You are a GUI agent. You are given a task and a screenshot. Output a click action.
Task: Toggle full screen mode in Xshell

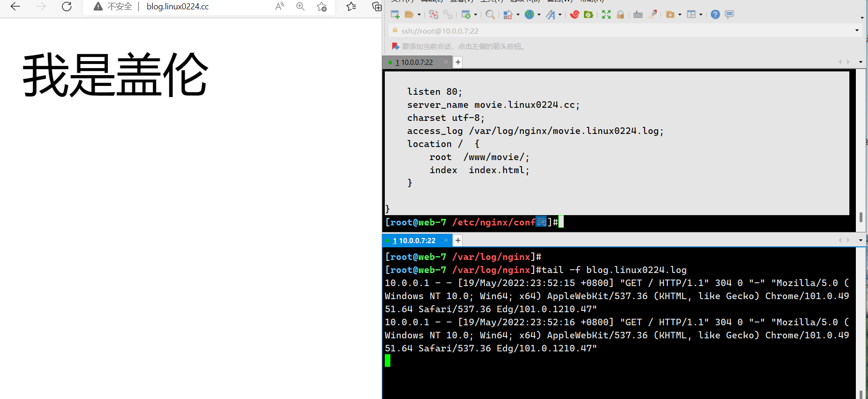[606, 14]
